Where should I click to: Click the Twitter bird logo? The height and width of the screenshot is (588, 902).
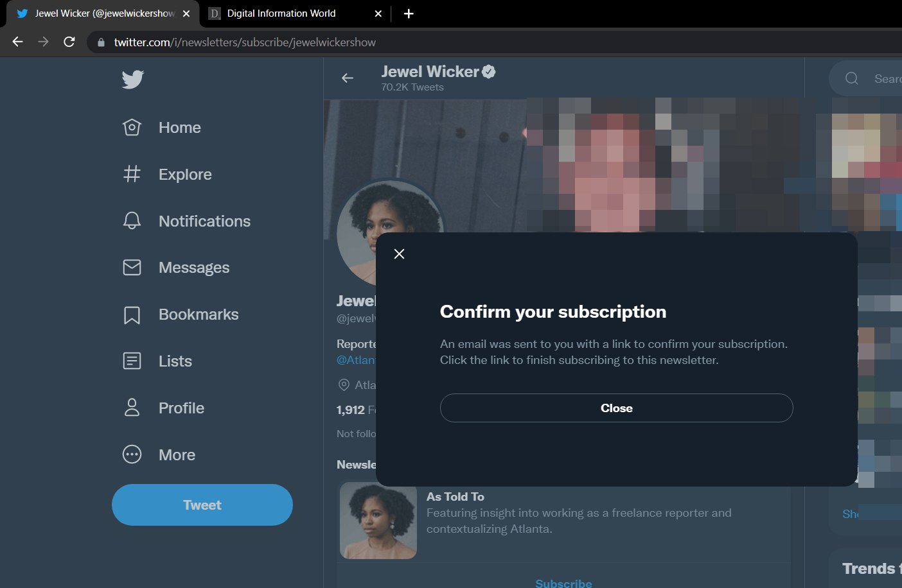[132, 79]
